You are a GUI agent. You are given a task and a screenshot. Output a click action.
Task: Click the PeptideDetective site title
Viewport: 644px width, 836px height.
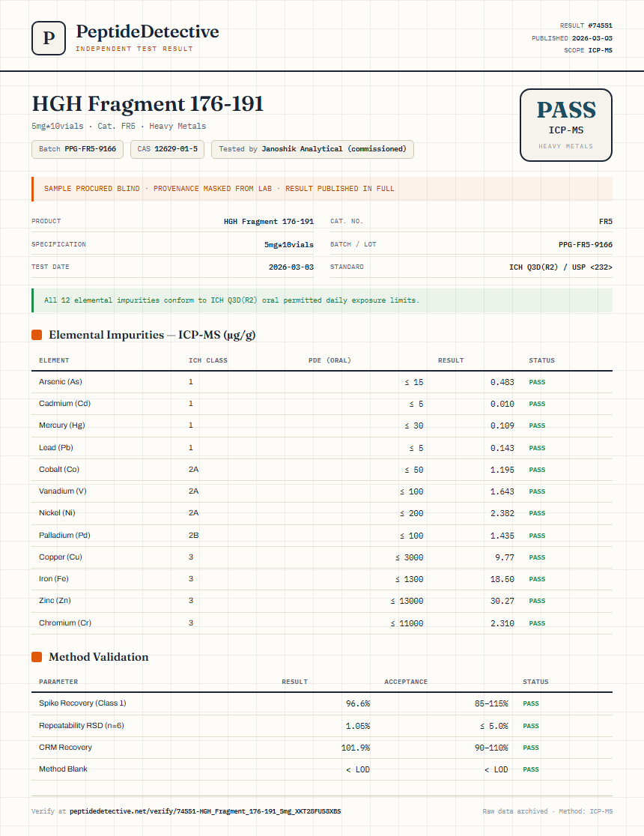[147, 31]
